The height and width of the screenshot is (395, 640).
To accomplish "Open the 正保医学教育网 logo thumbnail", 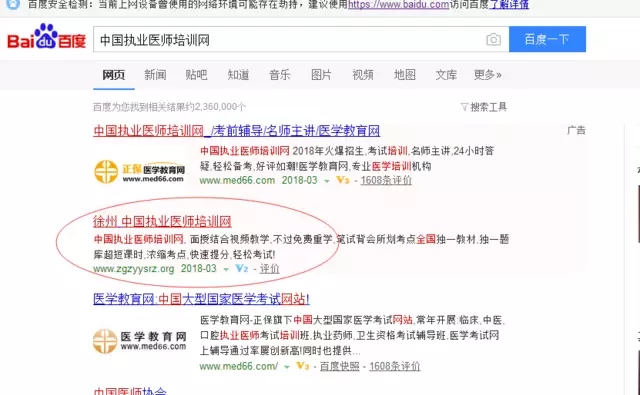I will point(140,172).
